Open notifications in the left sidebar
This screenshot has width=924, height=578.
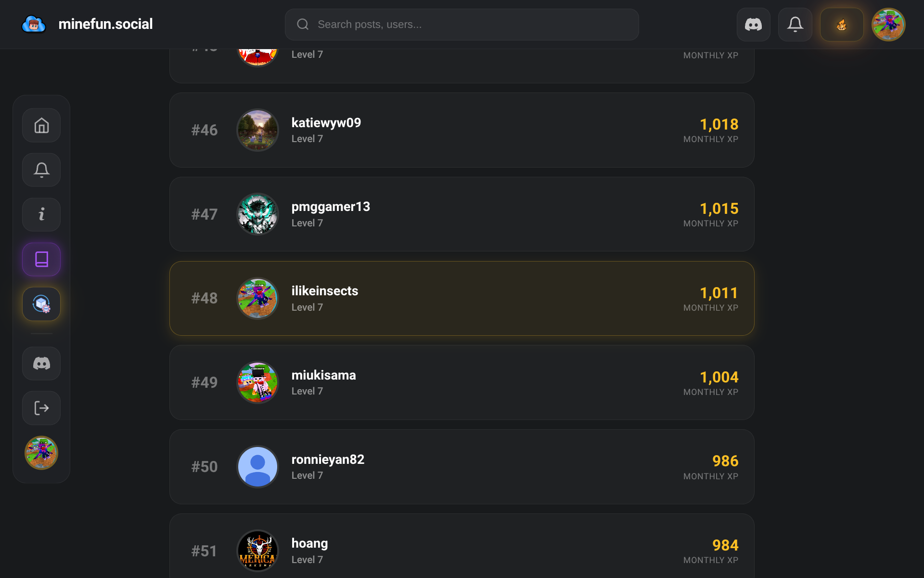click(41, 170)
